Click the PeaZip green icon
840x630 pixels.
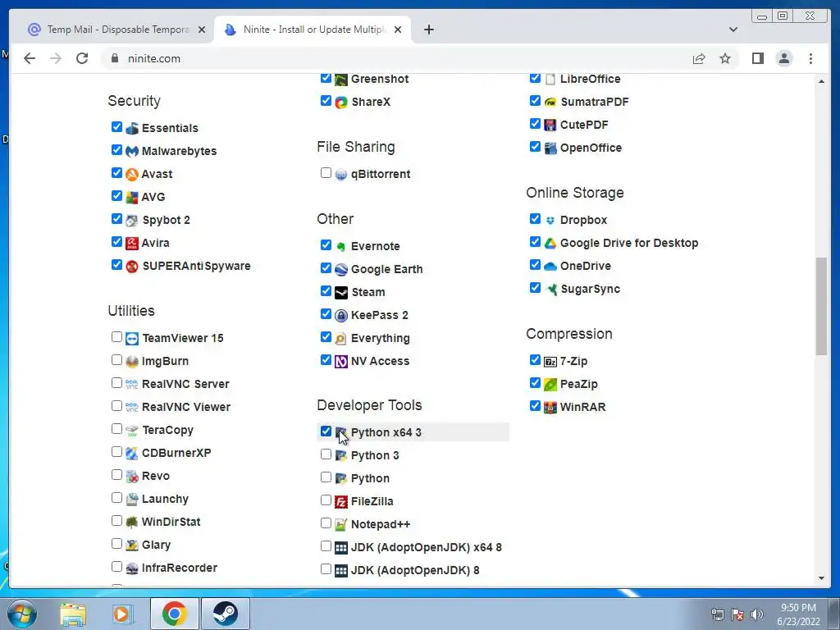click(x=550, y=385)
